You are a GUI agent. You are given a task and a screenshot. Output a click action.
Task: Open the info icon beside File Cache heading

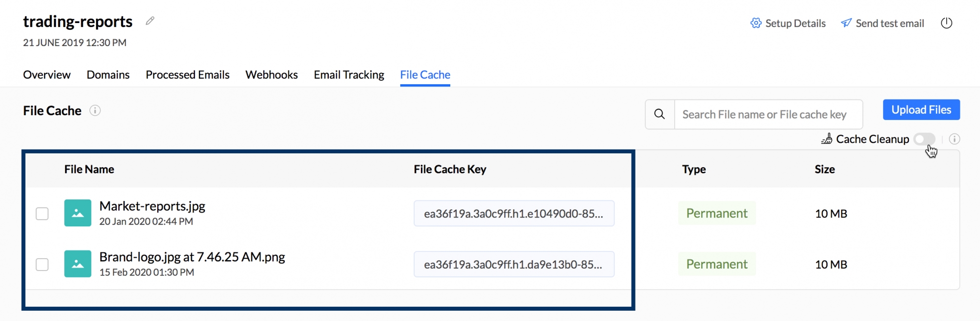(95, 111)
